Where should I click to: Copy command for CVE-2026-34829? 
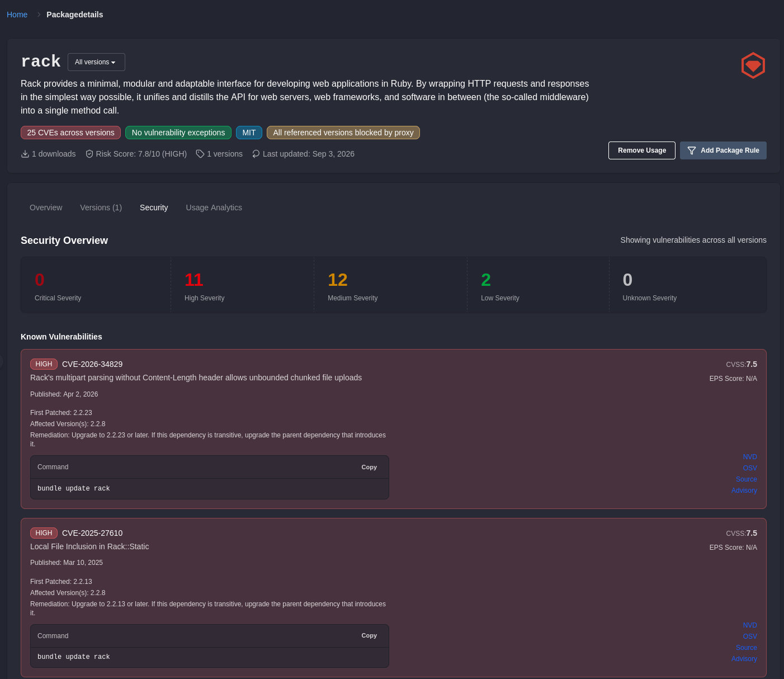click(369, 467)
